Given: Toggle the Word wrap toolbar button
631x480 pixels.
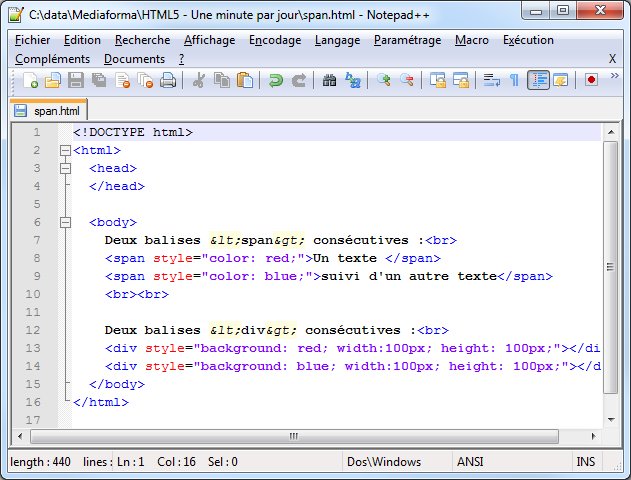Looking at the screenshot, I should tap(490, 81).
